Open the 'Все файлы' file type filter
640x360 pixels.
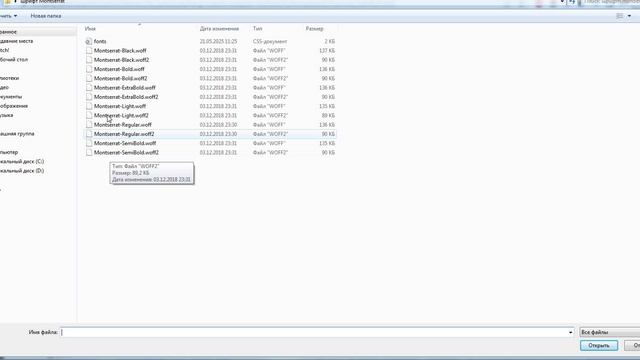(609, 333)
